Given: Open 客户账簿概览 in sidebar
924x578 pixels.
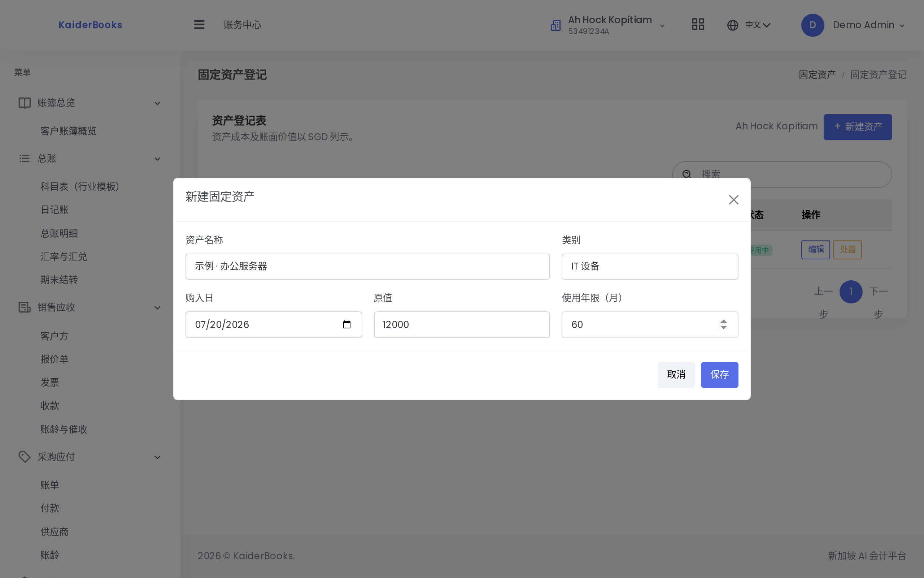Looking at the screenshot, I should (68, 131).
